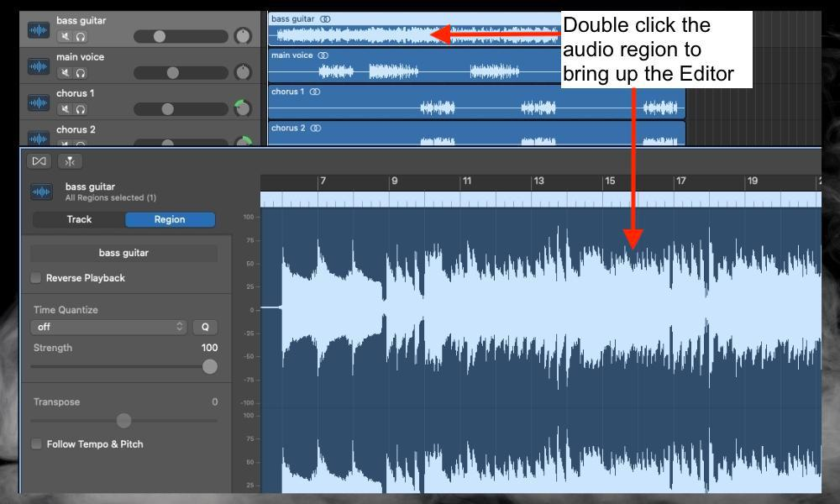Switch to the Region tab
The image size is (840, 504).
(x=170, y=219)
